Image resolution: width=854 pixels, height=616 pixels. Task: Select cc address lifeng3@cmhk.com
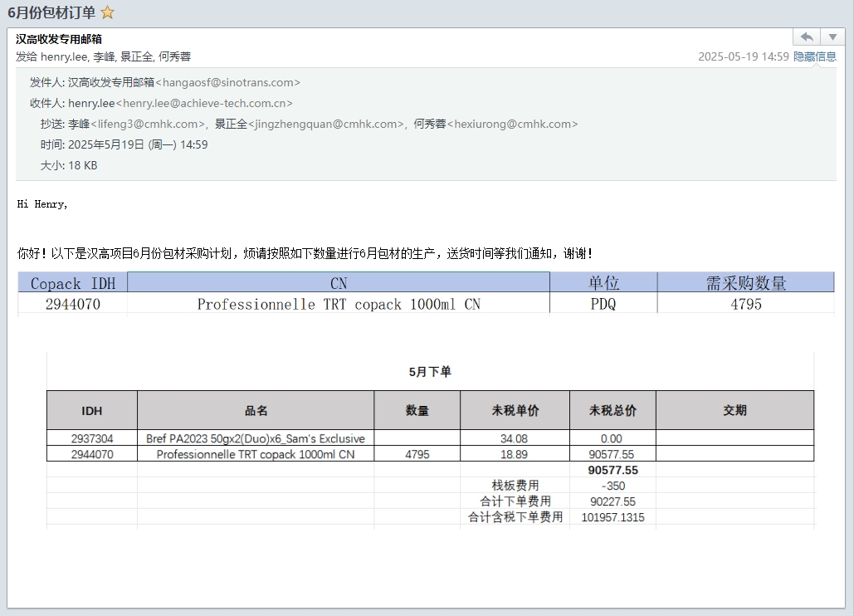(148, 124)
